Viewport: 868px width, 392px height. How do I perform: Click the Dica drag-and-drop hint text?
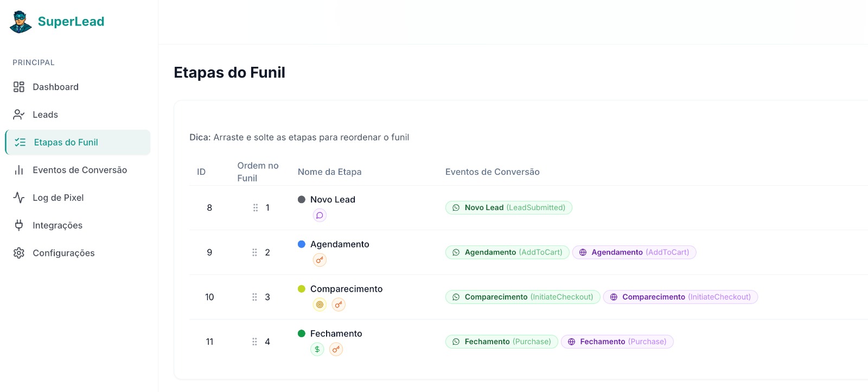(x=299, y=137)
